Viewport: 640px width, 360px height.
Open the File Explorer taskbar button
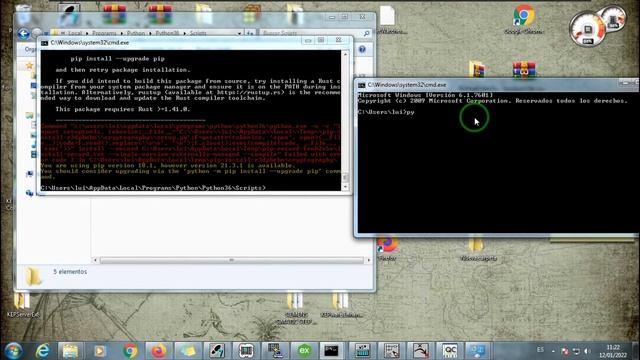coord(70,351)
